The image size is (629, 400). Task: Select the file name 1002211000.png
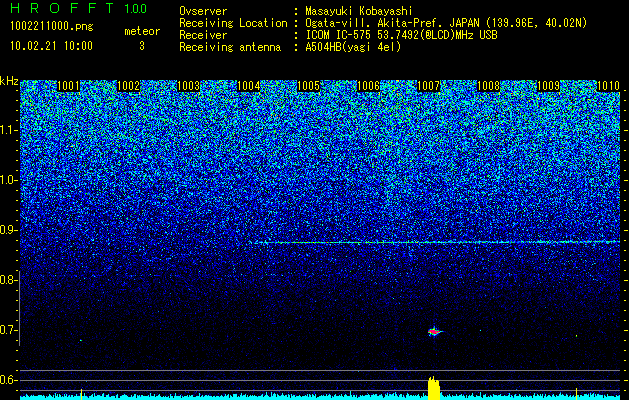point(52,26)
